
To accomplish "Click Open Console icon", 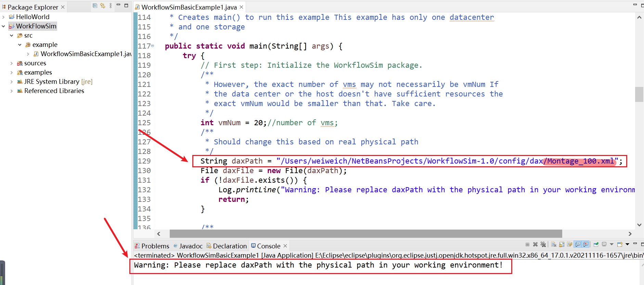I will 620,244.
